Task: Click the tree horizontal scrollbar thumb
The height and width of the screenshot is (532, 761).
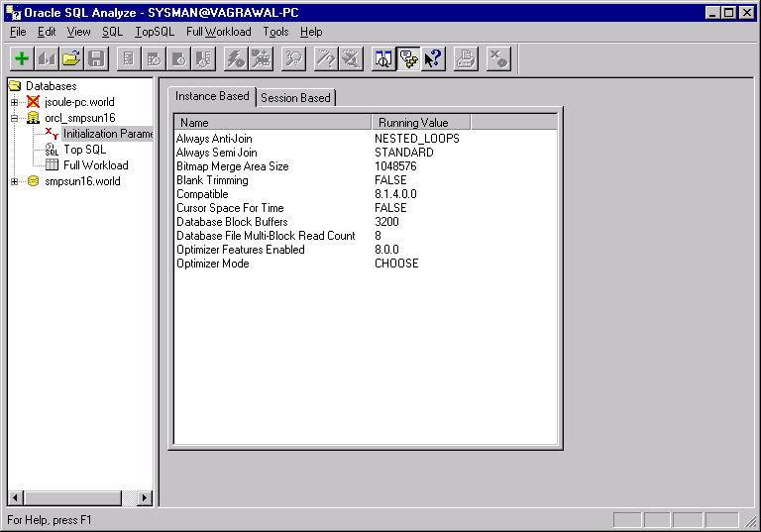Action: [x=72, y=498]
